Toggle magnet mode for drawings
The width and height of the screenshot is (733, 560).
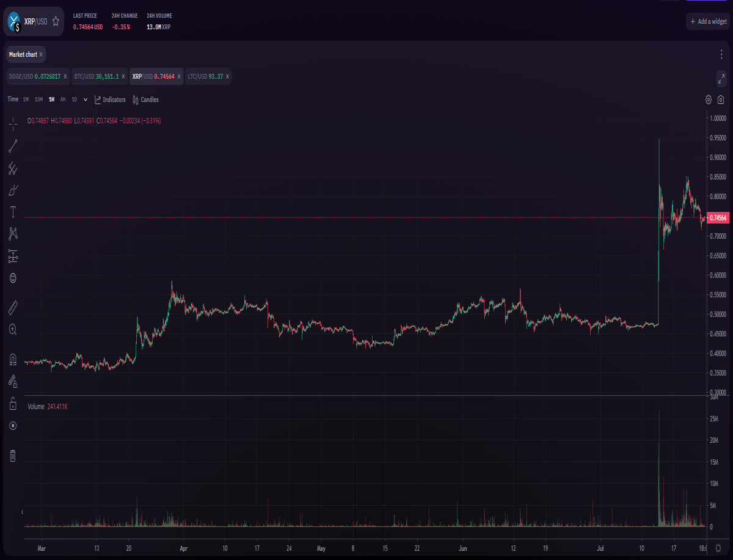click(13, 359)
